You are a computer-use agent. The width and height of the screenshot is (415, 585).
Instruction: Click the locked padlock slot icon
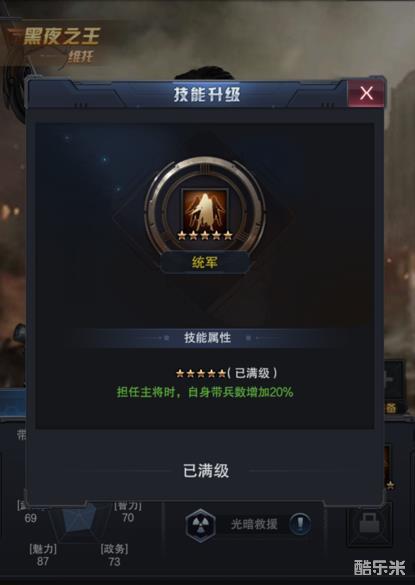[x=369, y=524]
